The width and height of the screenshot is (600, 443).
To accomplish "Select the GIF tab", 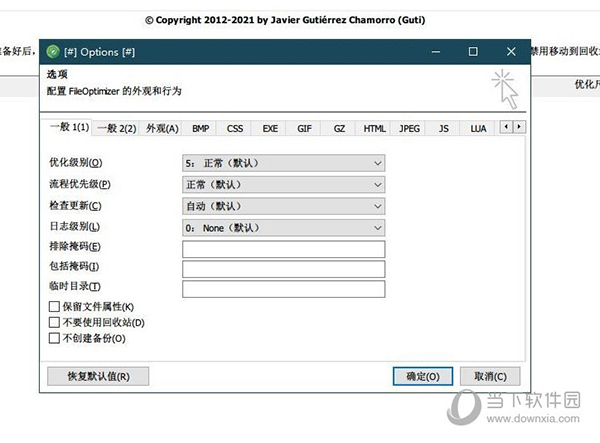I will (x=304, y=129).
